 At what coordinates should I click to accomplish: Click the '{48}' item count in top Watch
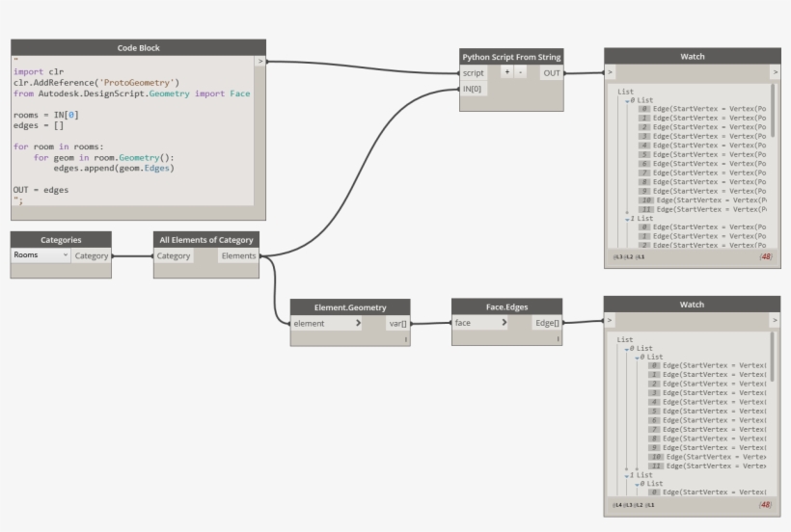(766, 257)
